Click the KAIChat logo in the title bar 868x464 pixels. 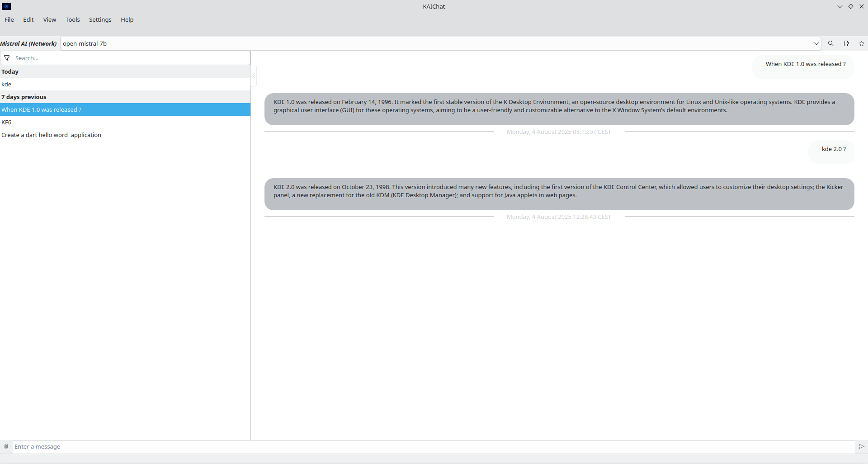[7, 6]
